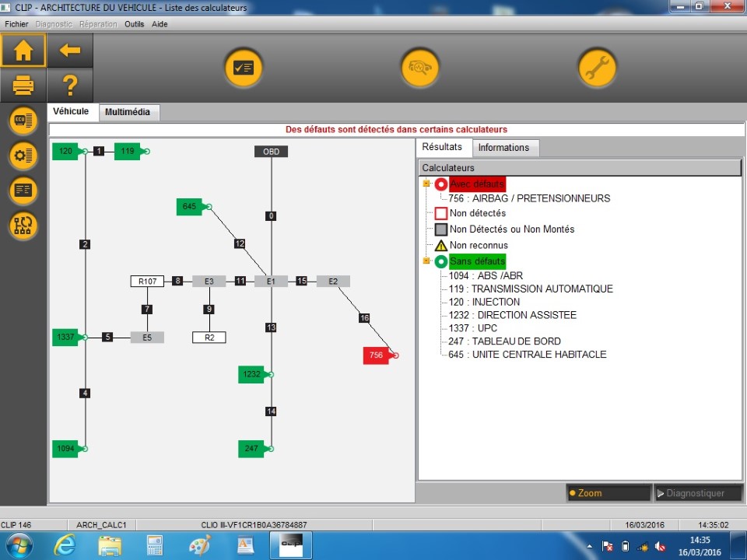
Task: Click the wrench repair icon
Action: click(x=597, y=68)
